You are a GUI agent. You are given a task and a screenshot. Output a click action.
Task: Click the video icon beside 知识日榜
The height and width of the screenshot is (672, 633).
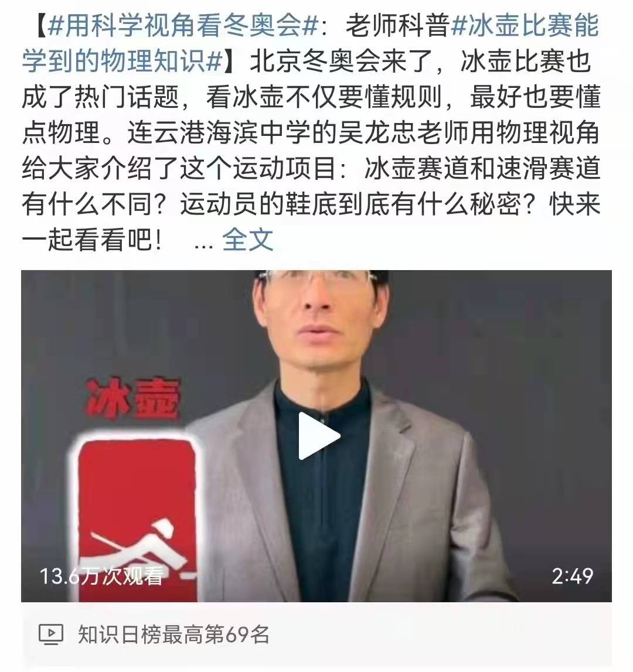coord(51,635)
